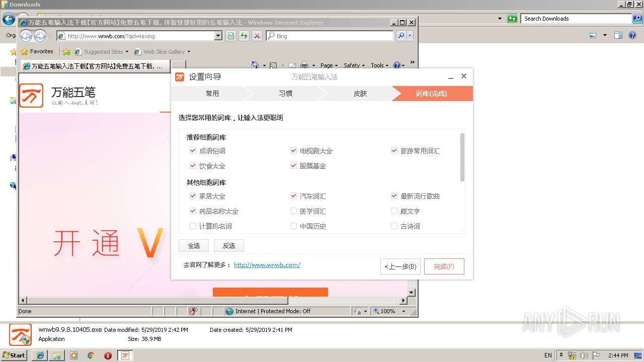Click inside the Bing search field
Image resolution: width=644 pixels, height=362 pixels.
pos(330,36)
